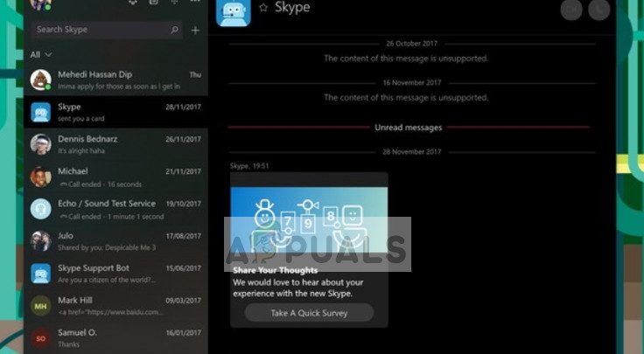Click 'Call ended - 16 seconds' preview

pos(101,184)
